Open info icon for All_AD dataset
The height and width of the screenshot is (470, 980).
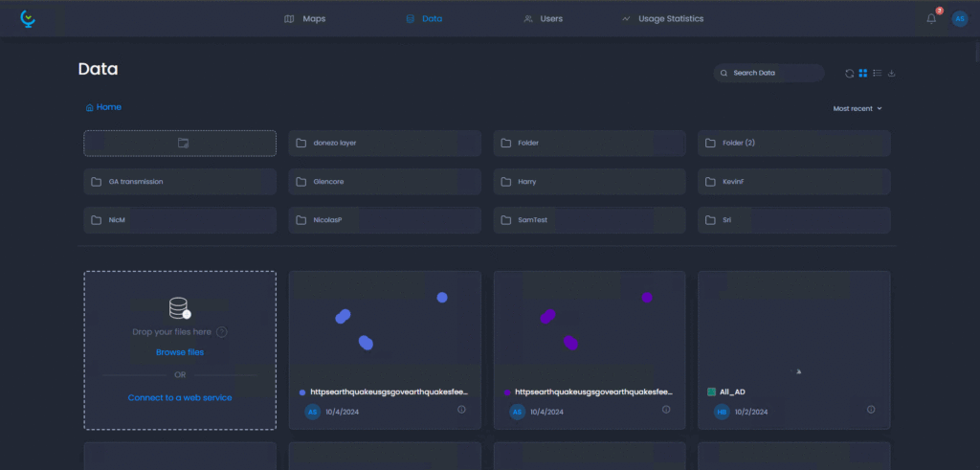coord(871,410)
